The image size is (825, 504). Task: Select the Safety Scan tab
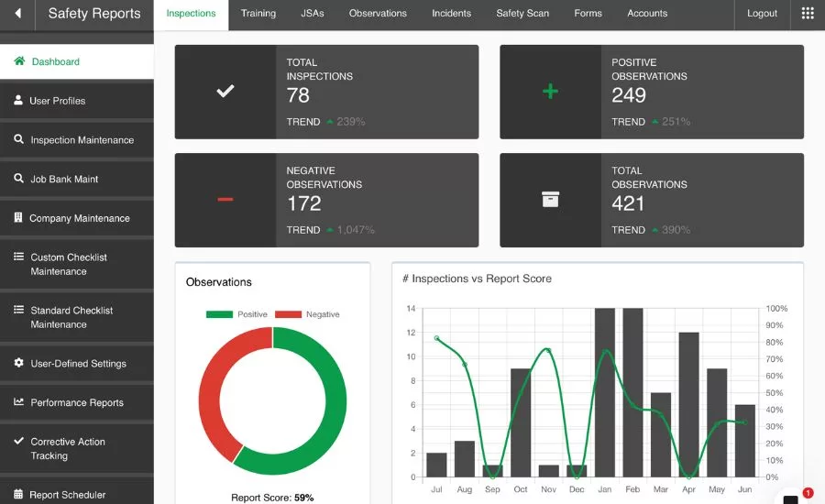coord(522,14)
